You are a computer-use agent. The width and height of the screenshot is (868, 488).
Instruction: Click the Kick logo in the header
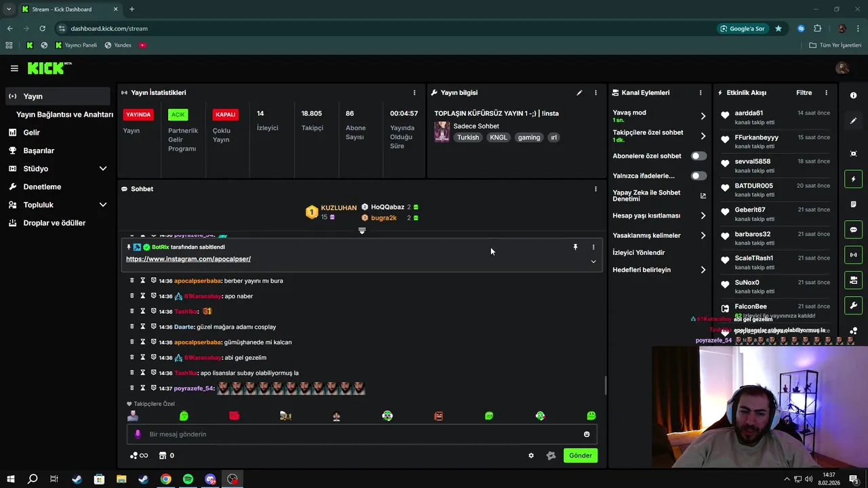(49, 68)
